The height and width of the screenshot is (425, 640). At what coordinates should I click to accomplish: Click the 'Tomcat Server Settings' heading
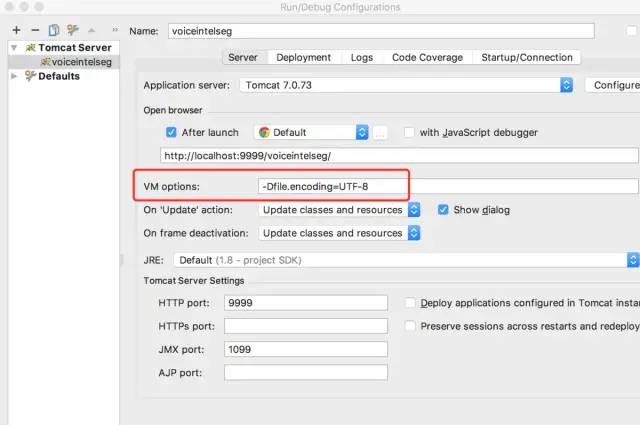pos(194,281)
